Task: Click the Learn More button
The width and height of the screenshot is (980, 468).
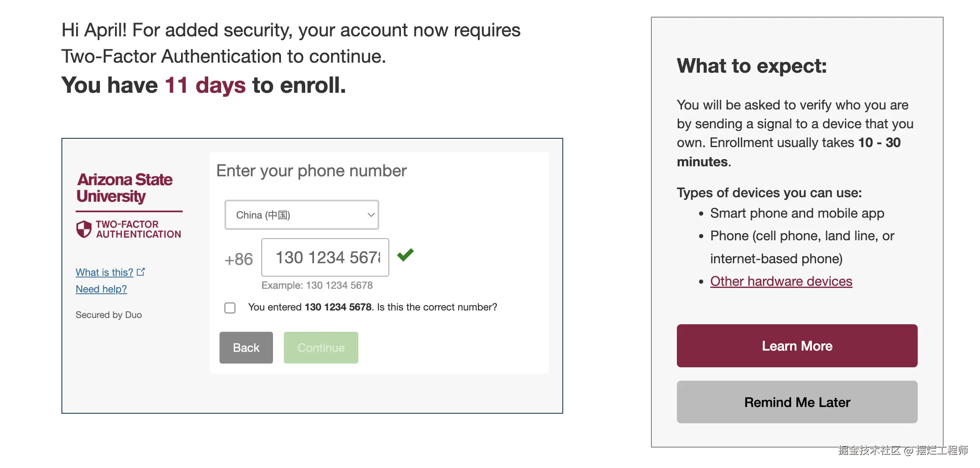Action: tap(797, 346)
